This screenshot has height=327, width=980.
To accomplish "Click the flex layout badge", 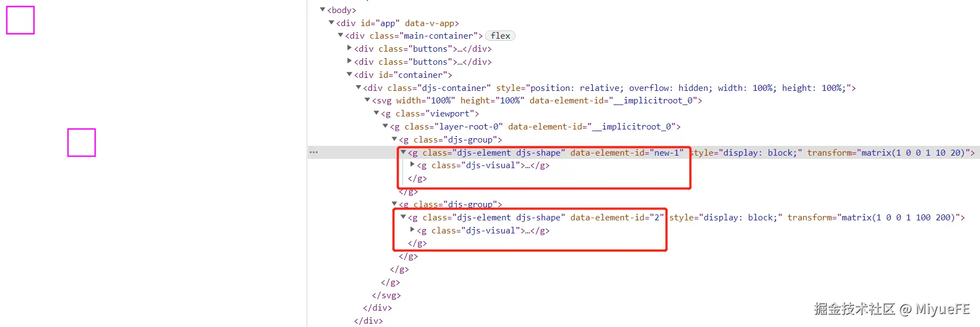I will pyautogui.click(x=500, y=36).
